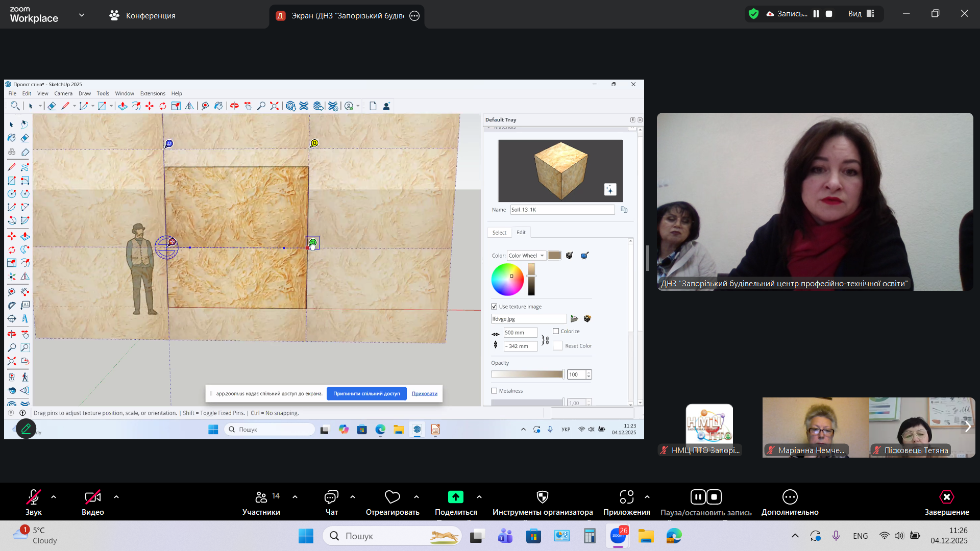This screenshot has width=980, height=551.
Task: Expand the Select tool dropdown arrow
Action: click(40, 106)
